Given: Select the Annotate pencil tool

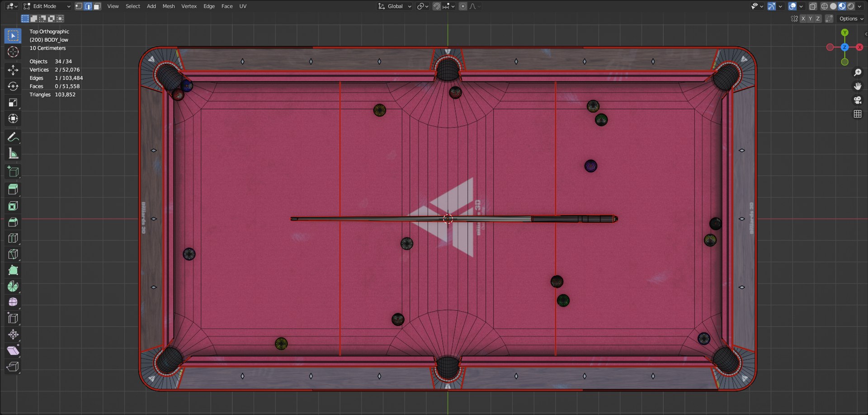Looking at the screenshot, I should pos(13,137).
